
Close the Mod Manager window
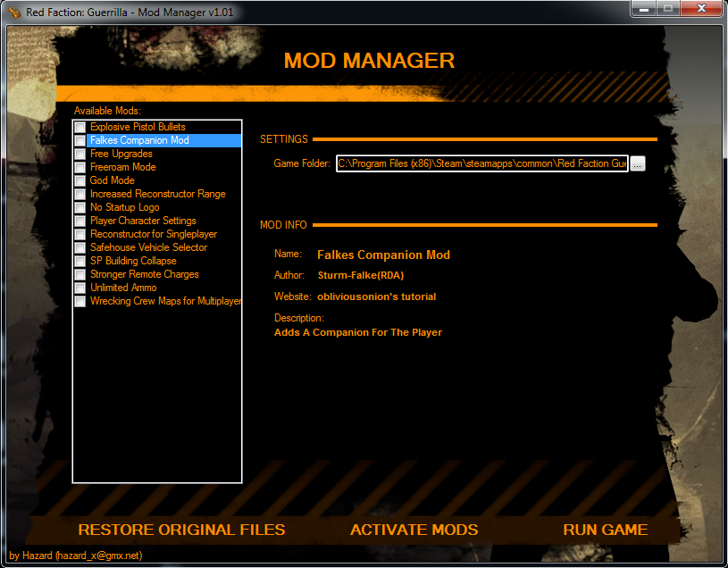point(701,8)
